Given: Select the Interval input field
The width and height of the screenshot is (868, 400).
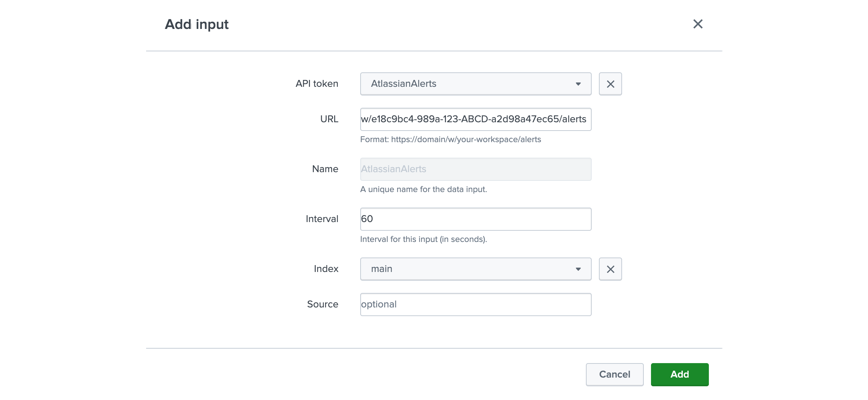Looking at the screenshot, I should coord(475,218).
